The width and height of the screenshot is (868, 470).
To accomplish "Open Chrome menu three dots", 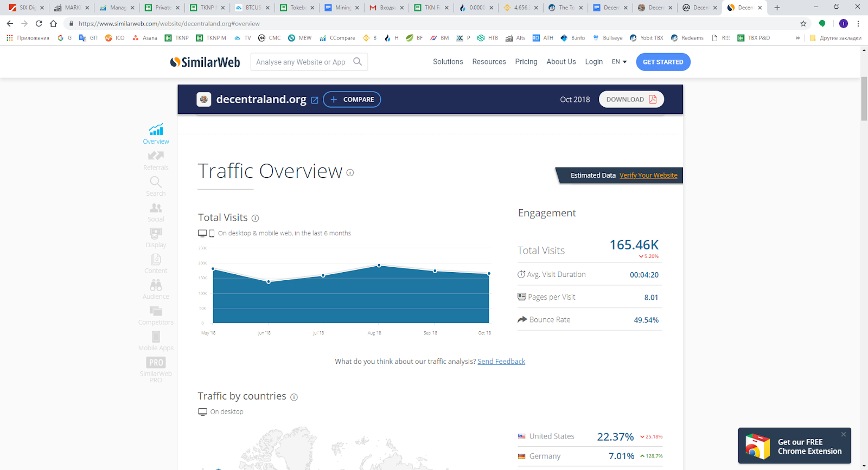I will (858, 23).
